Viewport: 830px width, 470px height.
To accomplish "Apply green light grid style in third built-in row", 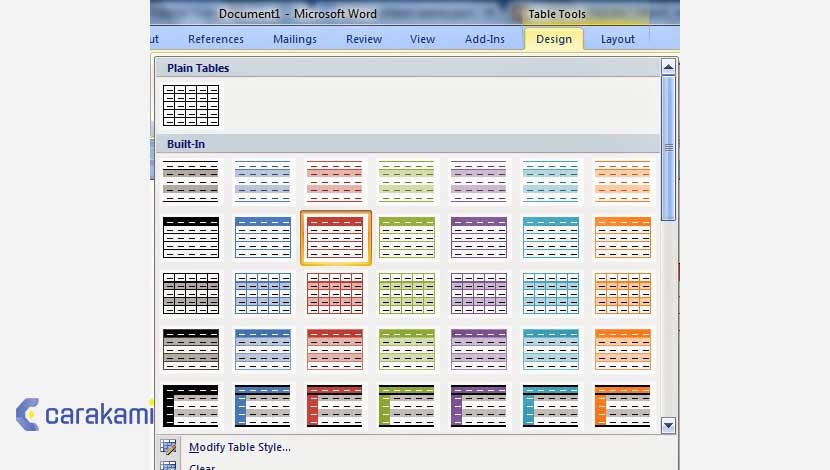I will 407,293.
